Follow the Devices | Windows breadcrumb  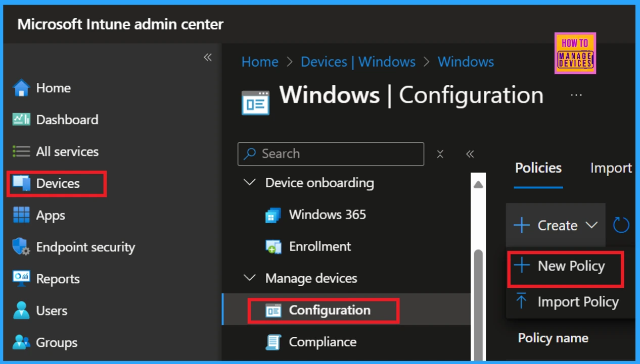click(358, 62)
